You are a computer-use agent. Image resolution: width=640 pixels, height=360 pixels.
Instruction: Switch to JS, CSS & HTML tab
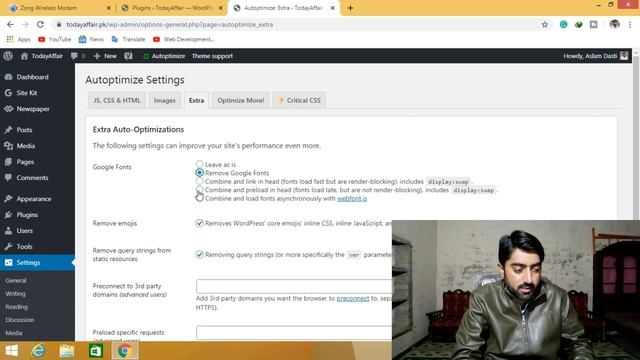point(117,100)
